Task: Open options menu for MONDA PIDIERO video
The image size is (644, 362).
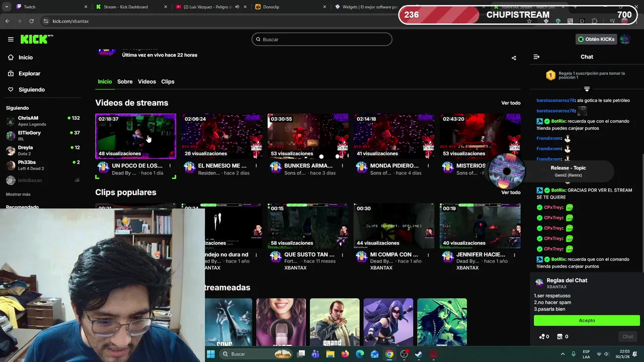Action: coord(428,165)
